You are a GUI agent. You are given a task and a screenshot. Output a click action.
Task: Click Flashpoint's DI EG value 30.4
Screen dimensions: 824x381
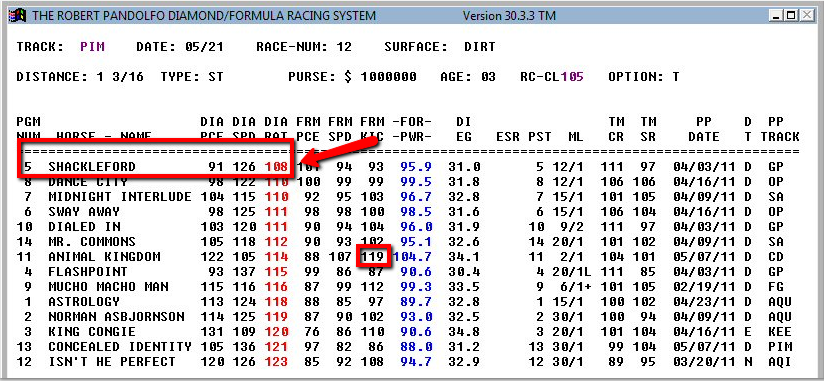coord(465,272)
